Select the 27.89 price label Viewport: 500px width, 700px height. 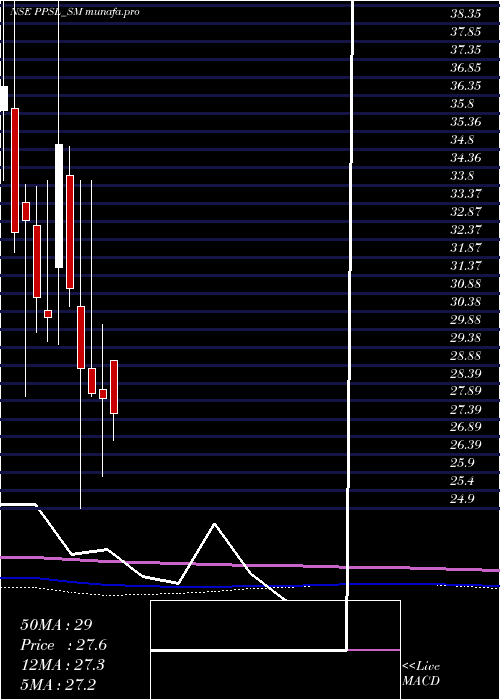pos(466,392)
